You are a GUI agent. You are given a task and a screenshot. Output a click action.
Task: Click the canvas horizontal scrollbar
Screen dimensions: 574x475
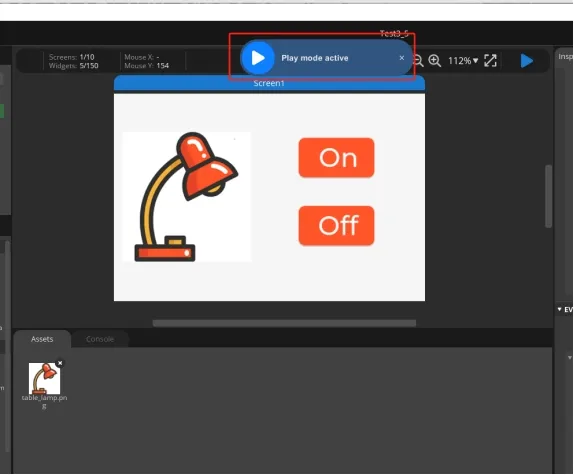pos(284,323)
